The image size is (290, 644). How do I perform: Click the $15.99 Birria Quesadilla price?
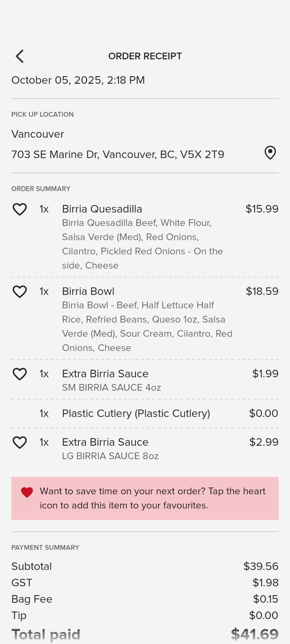[x=262, y=209]
